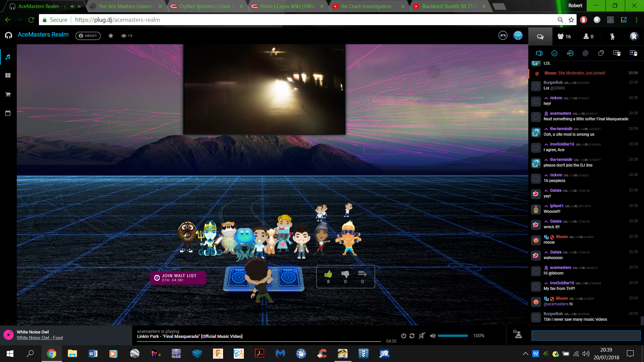This screenshot has width=644, height=362.
Task: Show hidden system tray icons chevron
Action: 525,354
